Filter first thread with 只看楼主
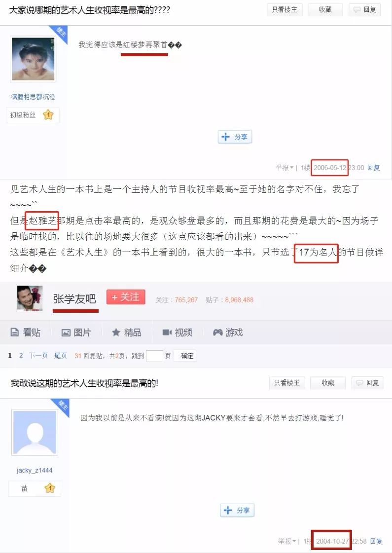Screen dimensions: 392x553 (x=285, y=9)
